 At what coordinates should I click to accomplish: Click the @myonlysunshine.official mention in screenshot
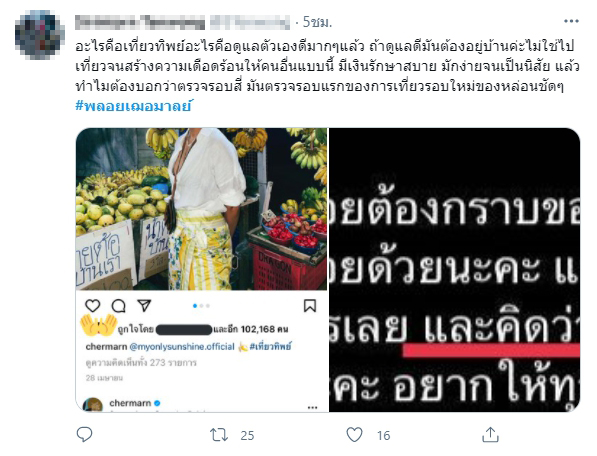[x=182, y=347]
